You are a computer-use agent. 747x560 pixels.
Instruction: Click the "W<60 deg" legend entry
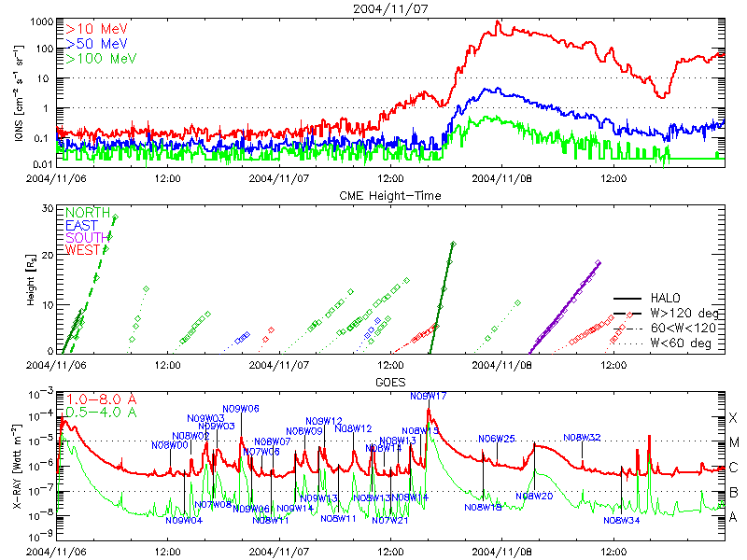(681, 343)
